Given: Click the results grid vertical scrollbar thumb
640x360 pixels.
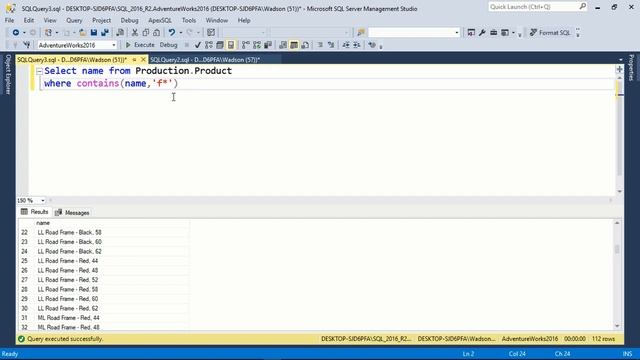Looking at the screenshot, I should click(617, 249).
